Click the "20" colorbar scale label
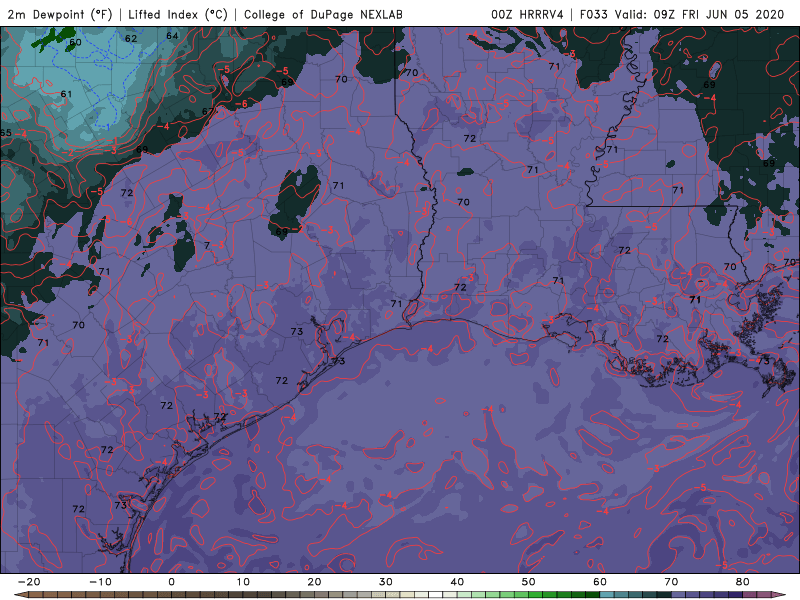Image resolution: width=800 pixels, height=600 pixels. [314, 582]
